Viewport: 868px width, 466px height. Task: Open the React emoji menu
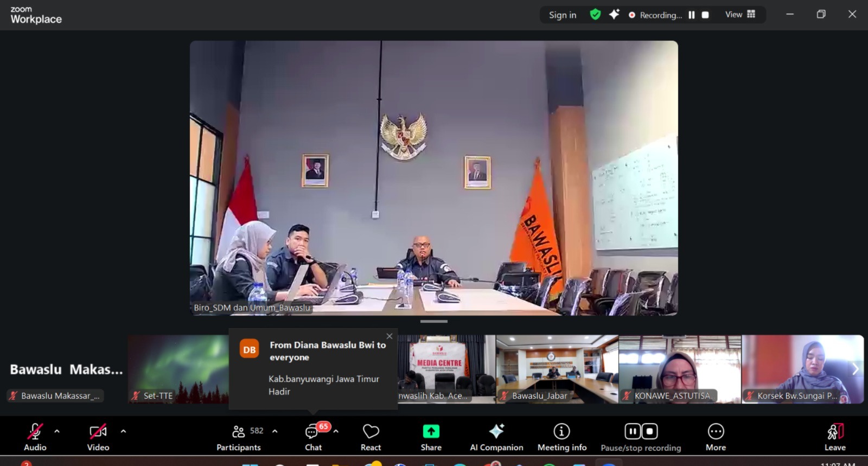coord(371,437)
